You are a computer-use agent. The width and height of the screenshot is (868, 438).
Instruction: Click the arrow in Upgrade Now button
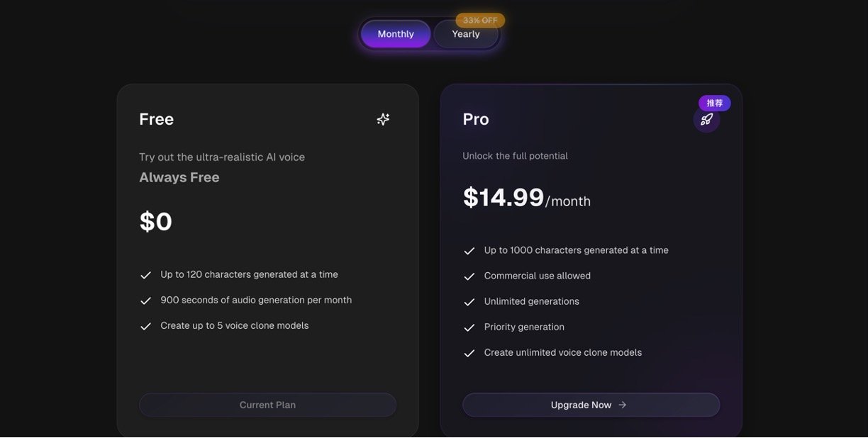623,405
